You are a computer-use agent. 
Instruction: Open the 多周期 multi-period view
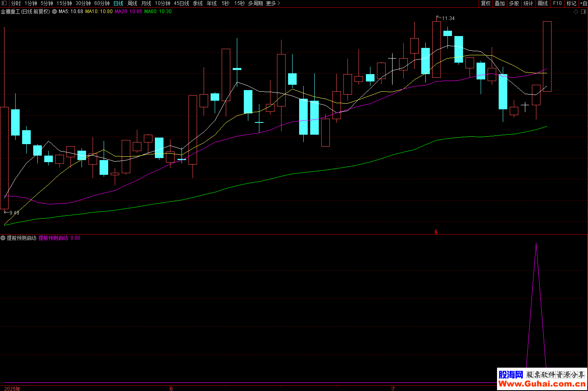255,3
